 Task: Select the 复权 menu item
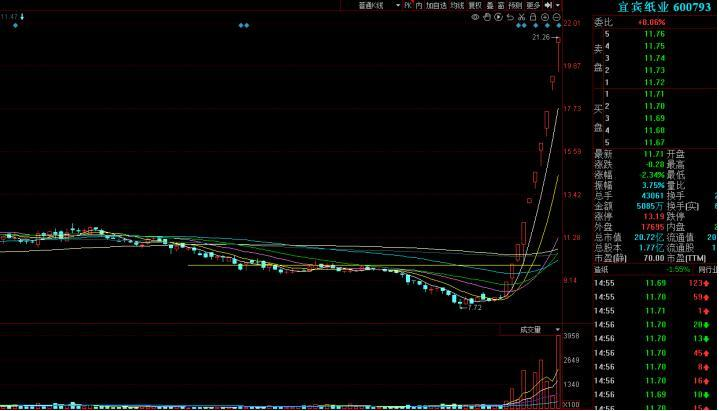pos(475,5)
